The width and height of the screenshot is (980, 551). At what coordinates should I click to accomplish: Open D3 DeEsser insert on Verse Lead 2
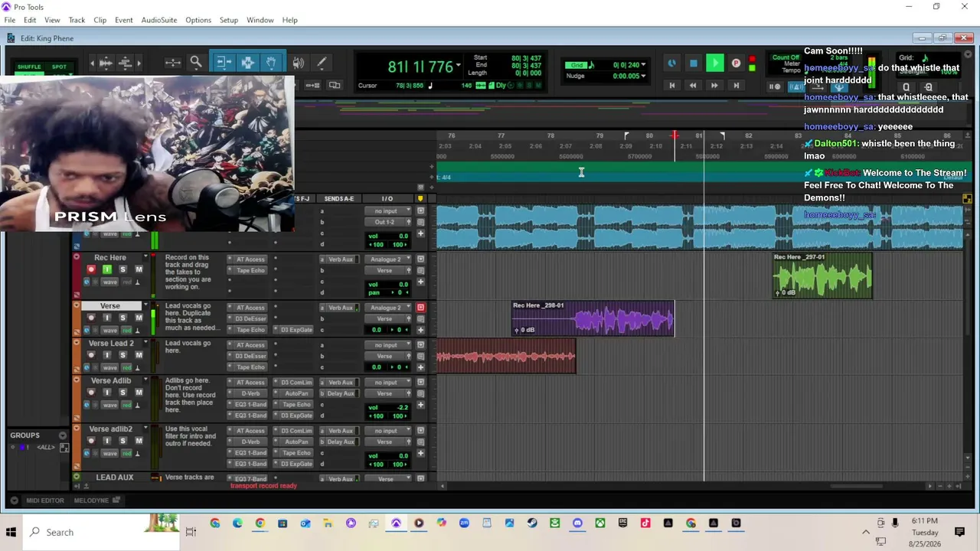tap(250, 356)
